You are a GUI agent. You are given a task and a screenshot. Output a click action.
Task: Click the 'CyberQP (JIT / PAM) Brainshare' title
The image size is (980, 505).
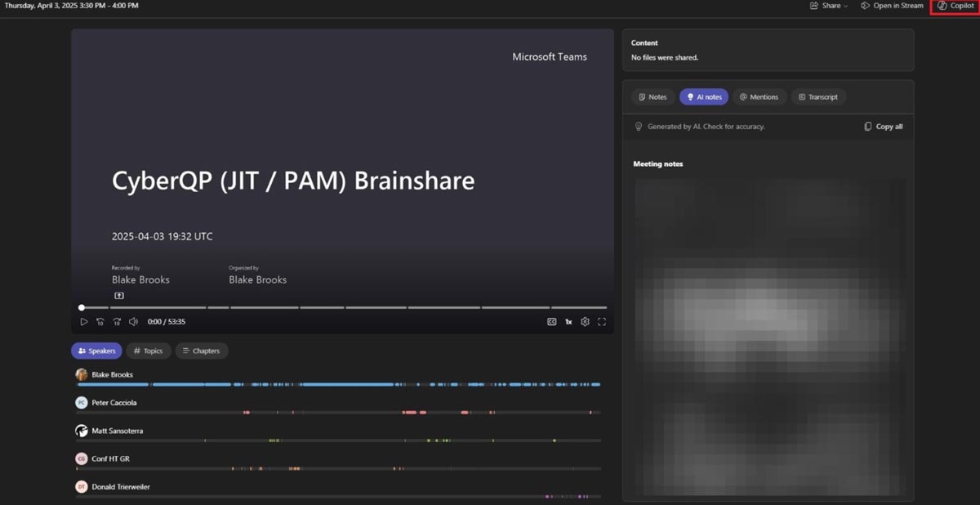(293, 181)
